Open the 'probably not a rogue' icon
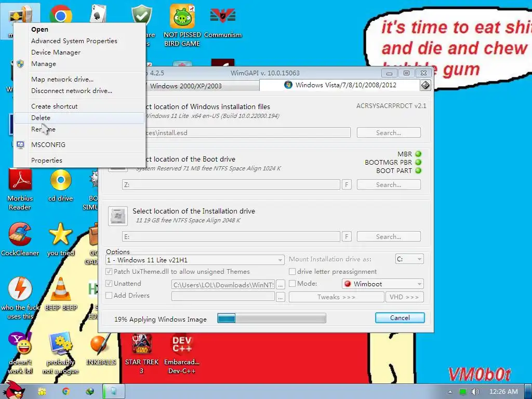This screenshot has width=532, height=399. pyautogui.click(x=61, y=343)
